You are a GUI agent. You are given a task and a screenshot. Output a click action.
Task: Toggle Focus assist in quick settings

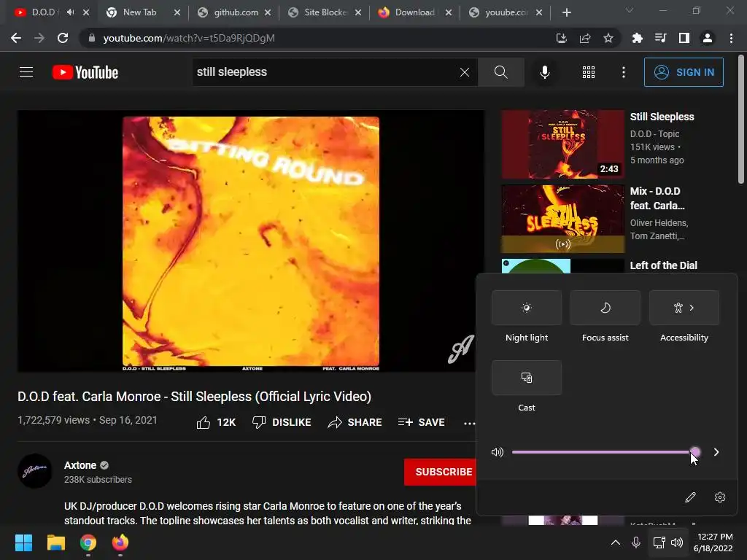[x=605, y=308]
